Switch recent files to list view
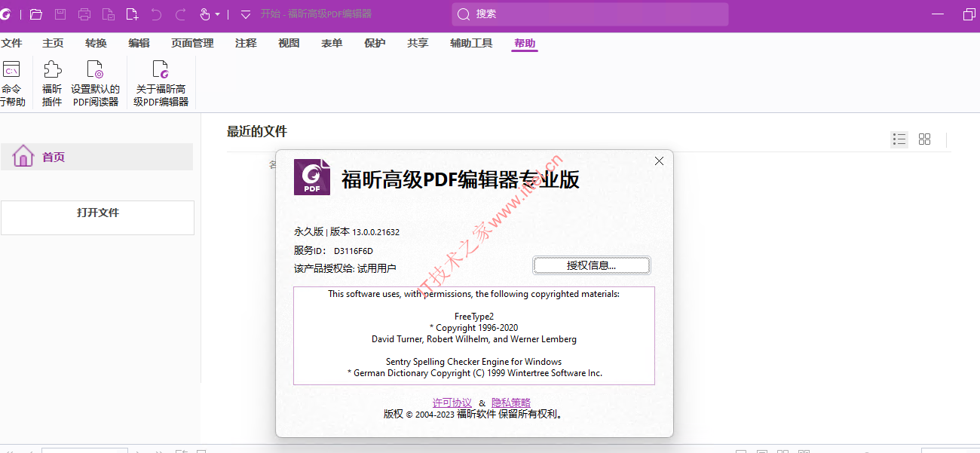 pos(899,139)
